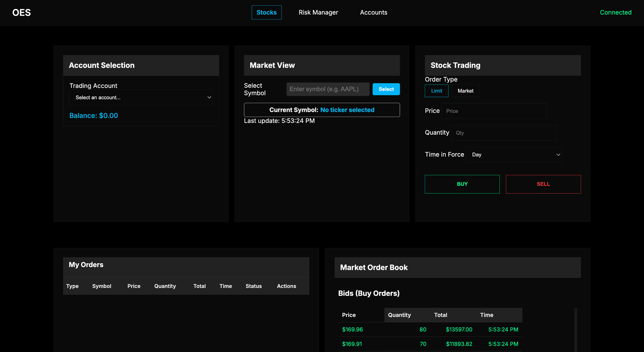Click the $169.91 bid row
Image resolution: width=644 pixels, height=352 pixels.
click(352, 344)
